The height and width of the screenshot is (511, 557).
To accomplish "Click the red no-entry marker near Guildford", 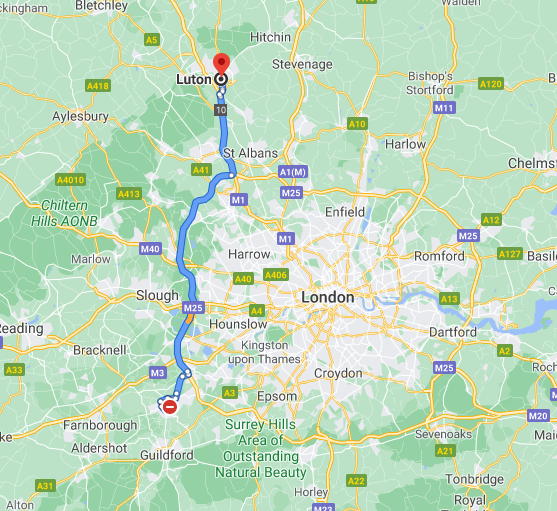I will click(170, 407).
